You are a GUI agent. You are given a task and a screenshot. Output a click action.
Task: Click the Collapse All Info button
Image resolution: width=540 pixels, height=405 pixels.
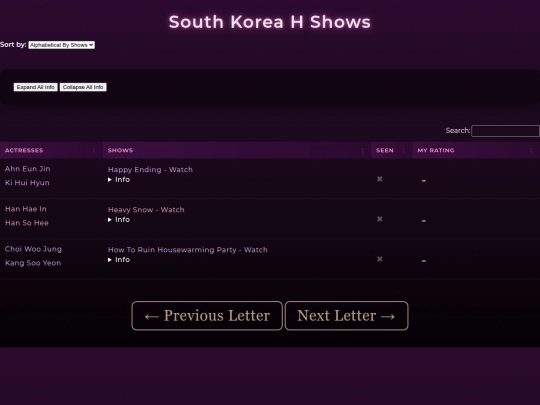[83, 87]
